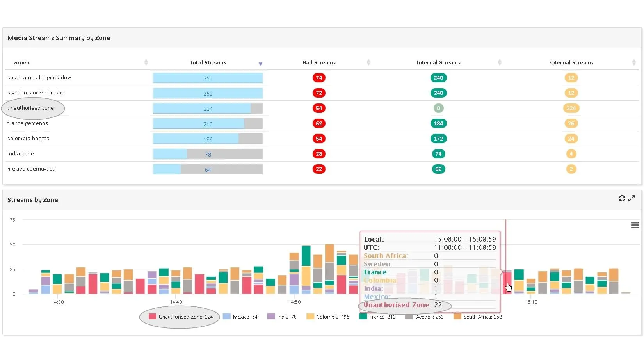Click the France legend color swatch
This screenshot has width=644, height=363.
click(x=363, y=317)
